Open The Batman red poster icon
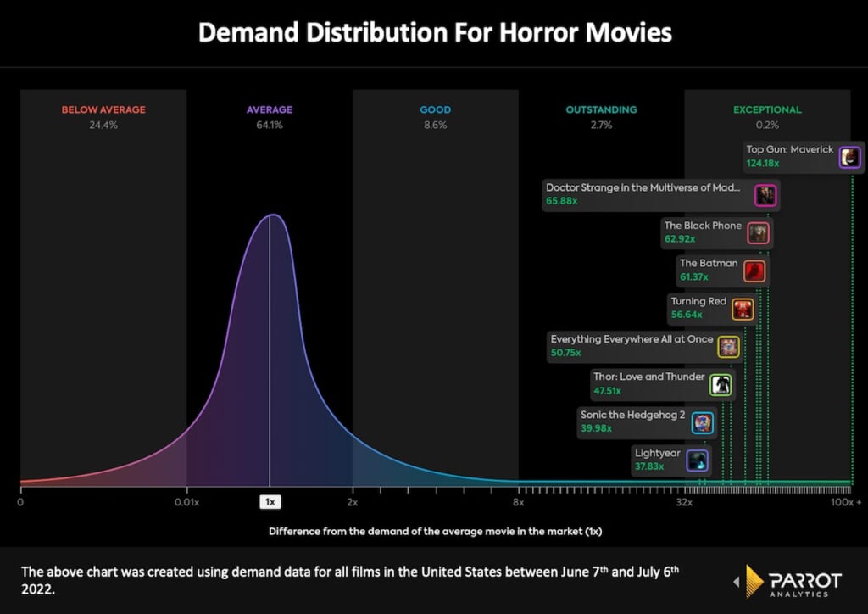Viewport: 868px width, 614px height. (754, 271)
